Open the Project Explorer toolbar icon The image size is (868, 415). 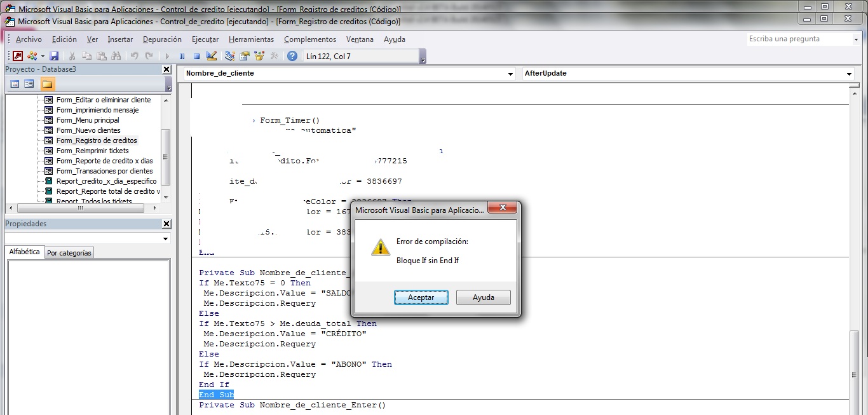230,56
